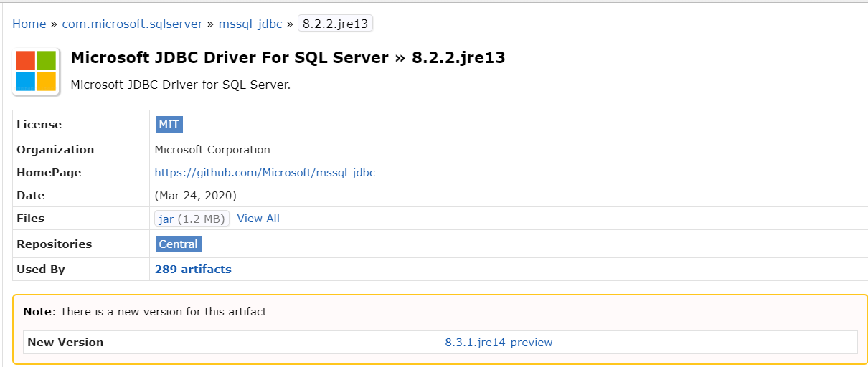The width and height of the screenshot is (868, 367).
Task: Open the View All files link
Action: [258, 219]
